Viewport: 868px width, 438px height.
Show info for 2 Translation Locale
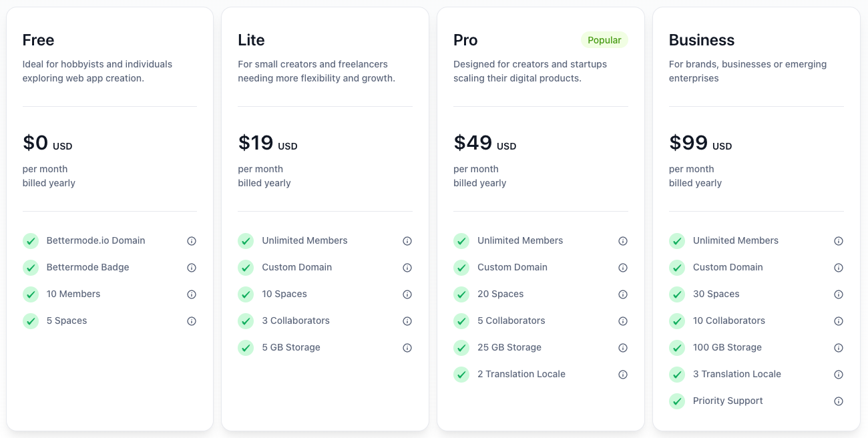pyautogui.click(x=623, y=375)
